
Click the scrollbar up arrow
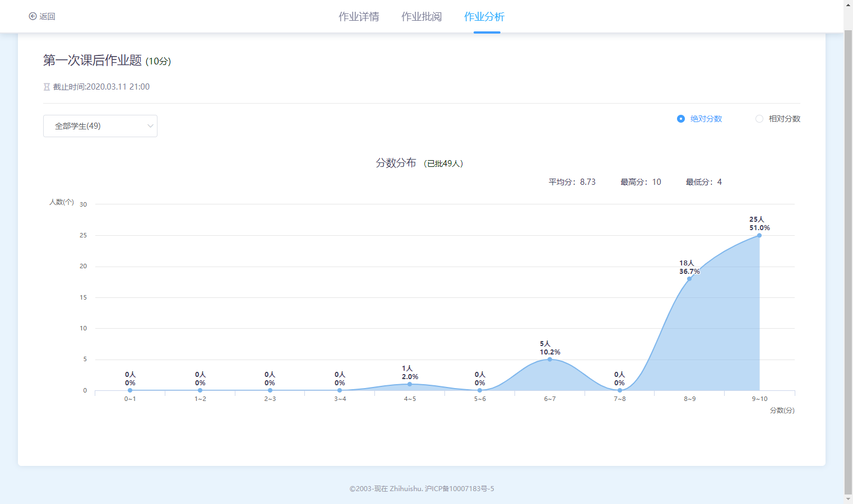click(x=848, y=4)
